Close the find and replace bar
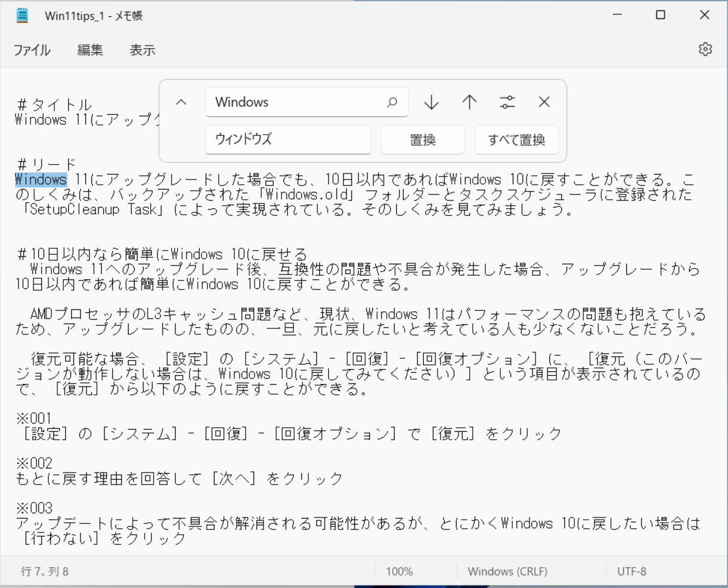 (544, 102)
